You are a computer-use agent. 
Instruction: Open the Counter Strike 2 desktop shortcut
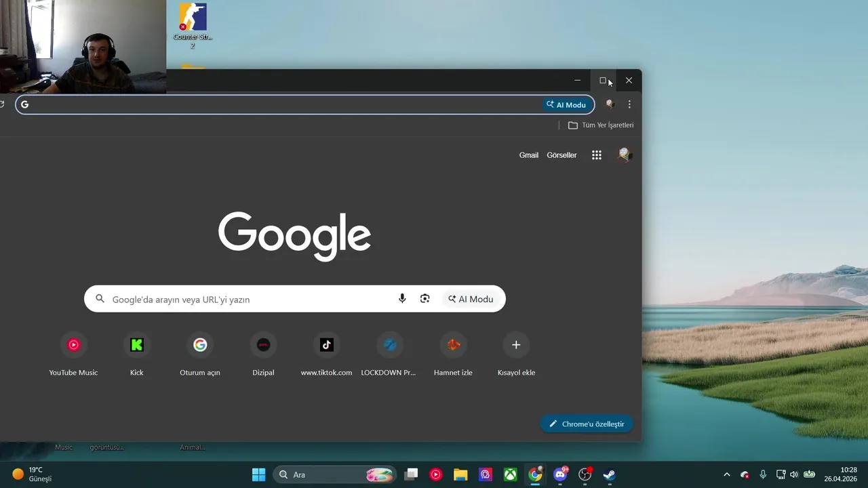coord(193,26)
